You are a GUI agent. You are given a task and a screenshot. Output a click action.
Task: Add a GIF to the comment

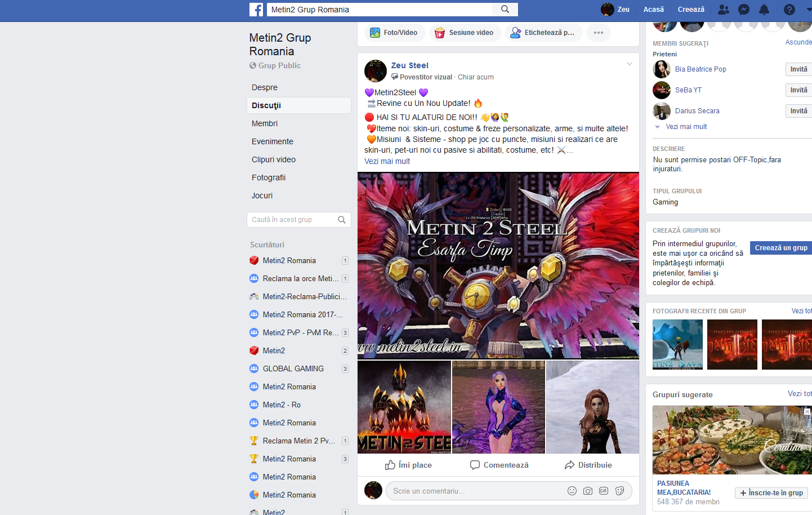[x=604, y=491]
